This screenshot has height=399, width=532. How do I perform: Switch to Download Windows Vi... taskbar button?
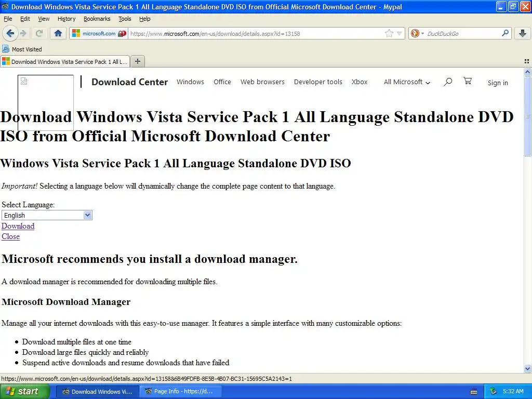tap(97, 391)
